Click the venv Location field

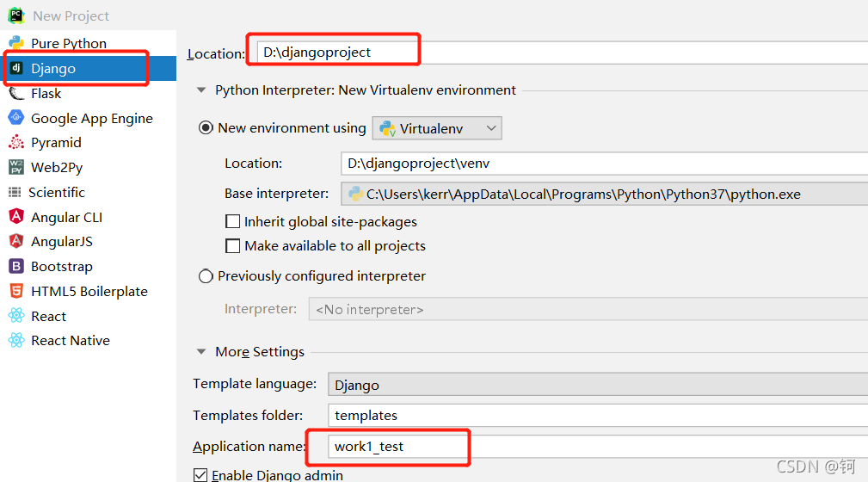[605, 164]
